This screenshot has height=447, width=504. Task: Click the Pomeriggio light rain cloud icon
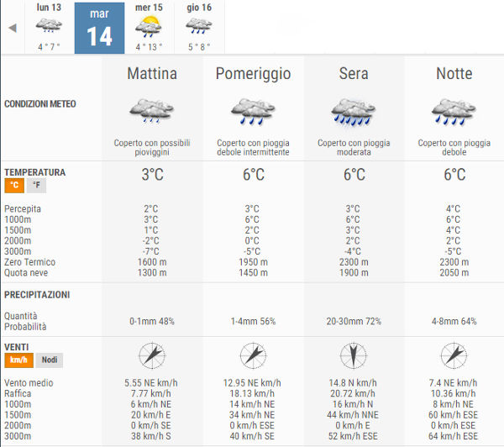253,112
